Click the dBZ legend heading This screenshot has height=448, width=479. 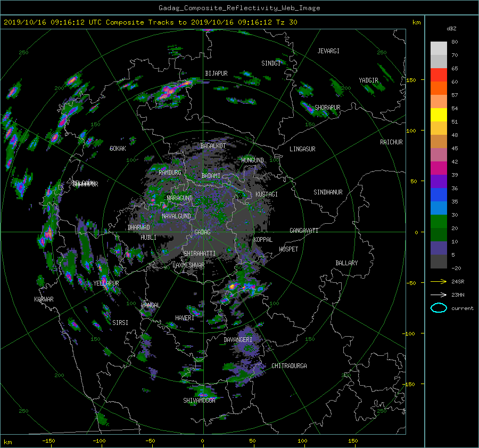pos(451,29)
